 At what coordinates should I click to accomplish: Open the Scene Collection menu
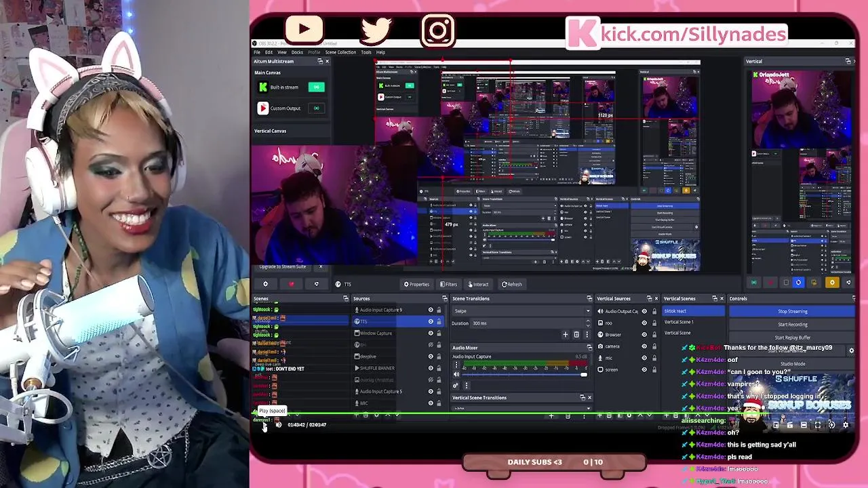tap(340, 52)
